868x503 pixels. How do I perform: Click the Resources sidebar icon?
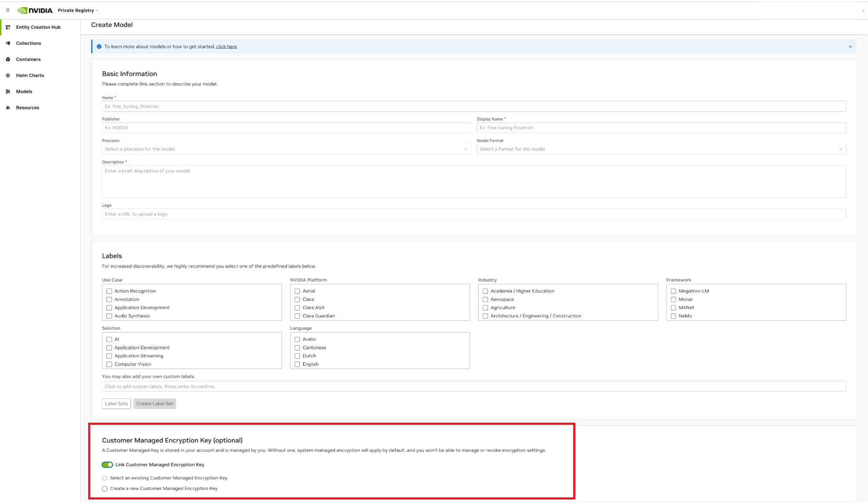click(x=8, y=108)
